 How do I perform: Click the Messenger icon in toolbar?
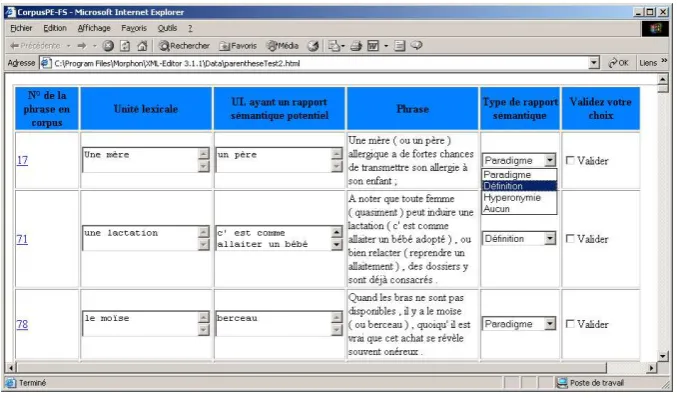(416, 45)
